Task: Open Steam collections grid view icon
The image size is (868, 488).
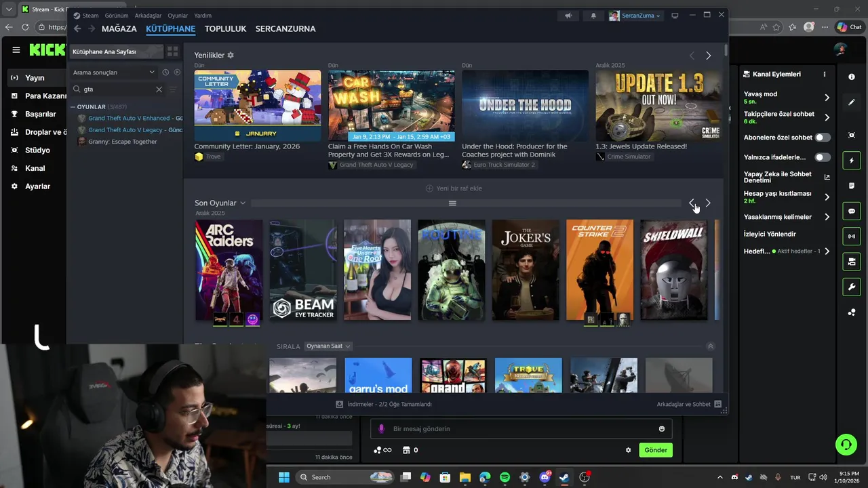Action: tap(173, 52)
